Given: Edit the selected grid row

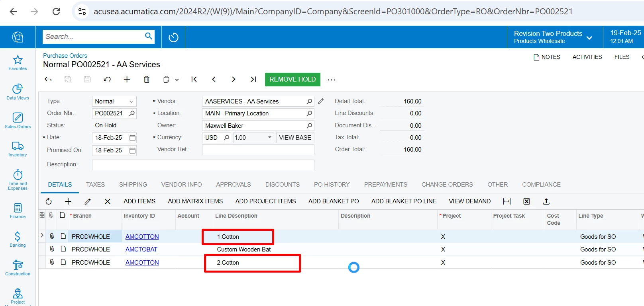Looking at the screenshot, I should pos(88,201).
